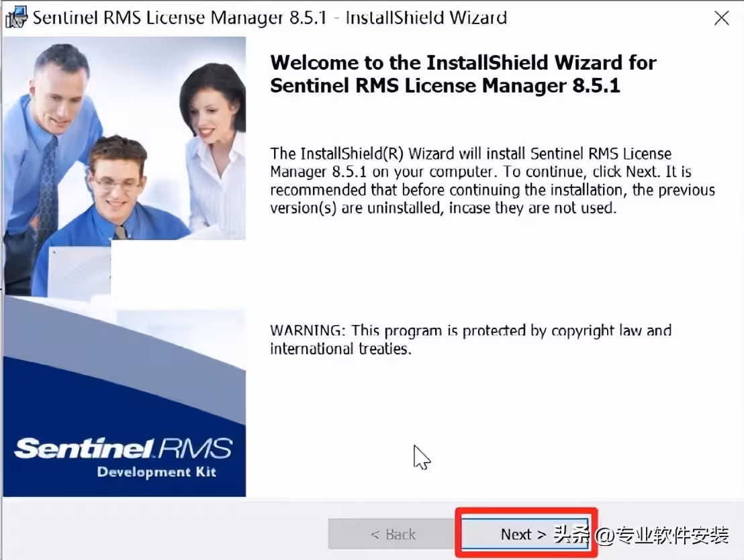Click the Next button to continue installation
Screen dimensions: 744x560
click(x=525, y=533)
